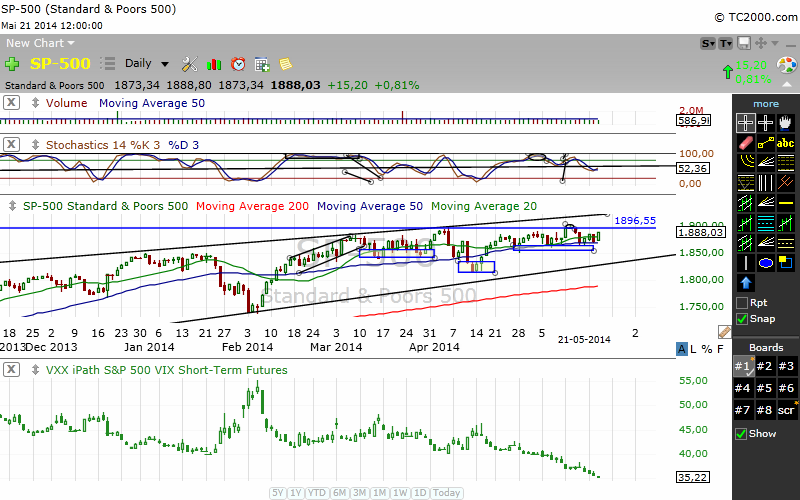The height and width of the screenshot is (500, 800).
Task: Click the more link above drawing tools
Action: pyautogui.click(x=766, y=104)
